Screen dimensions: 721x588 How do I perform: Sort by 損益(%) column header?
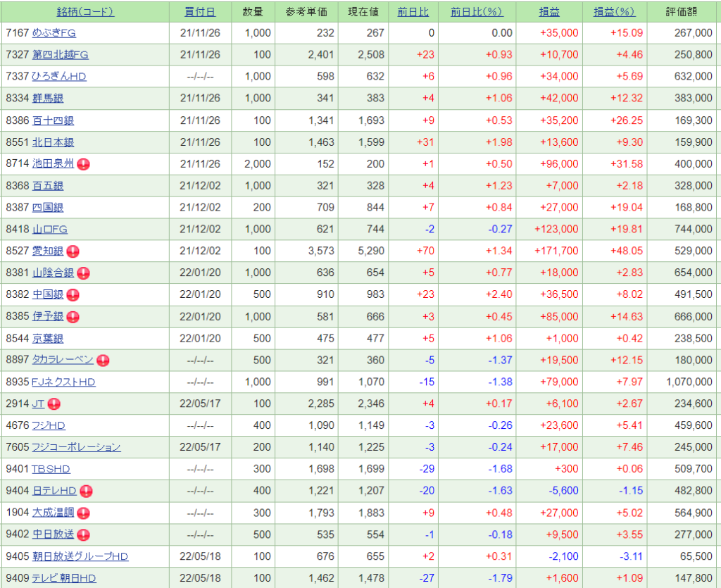point(614,11)
